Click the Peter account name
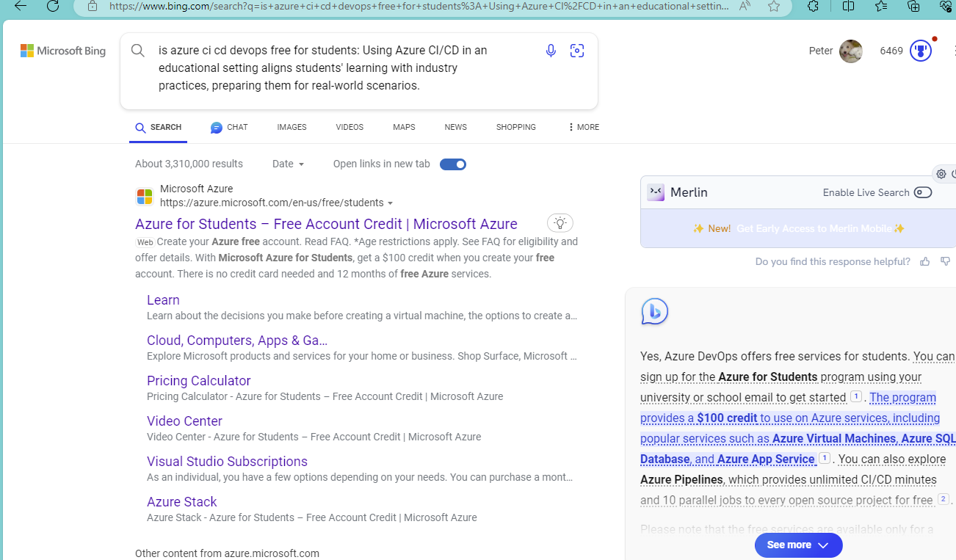The height and width of the screenshot is (560, 956). pos(821,51)
